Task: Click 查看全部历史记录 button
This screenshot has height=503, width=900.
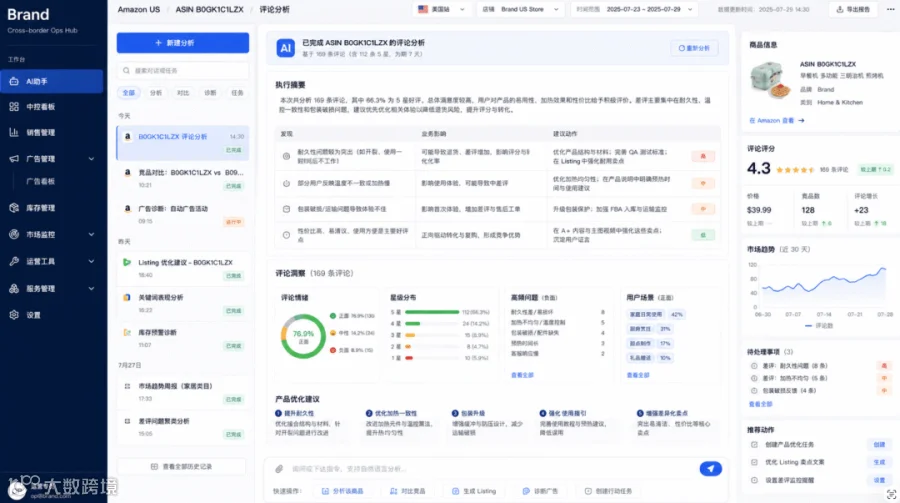Action: [x=181, y=466]
